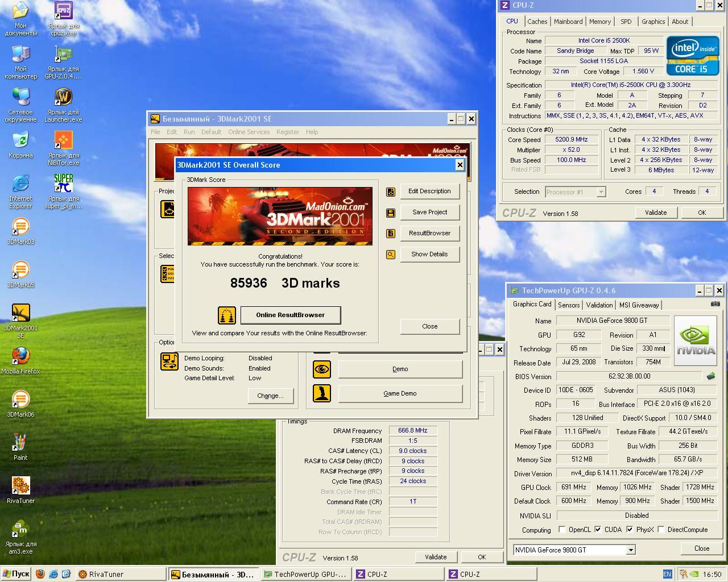Toggle the CUDA checkbox in GPU-Z
The image size is (728, 582).
point(598,529)
